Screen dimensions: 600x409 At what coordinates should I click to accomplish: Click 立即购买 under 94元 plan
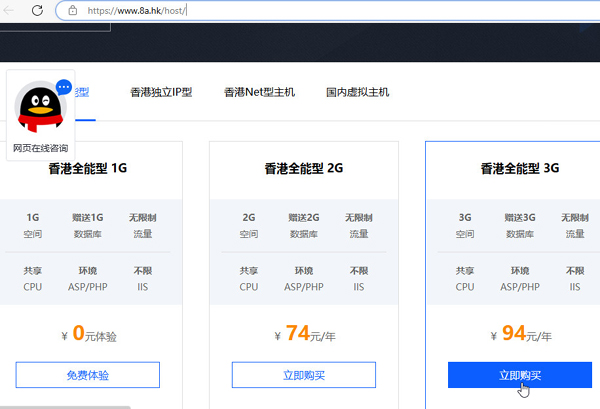point(520,375)
